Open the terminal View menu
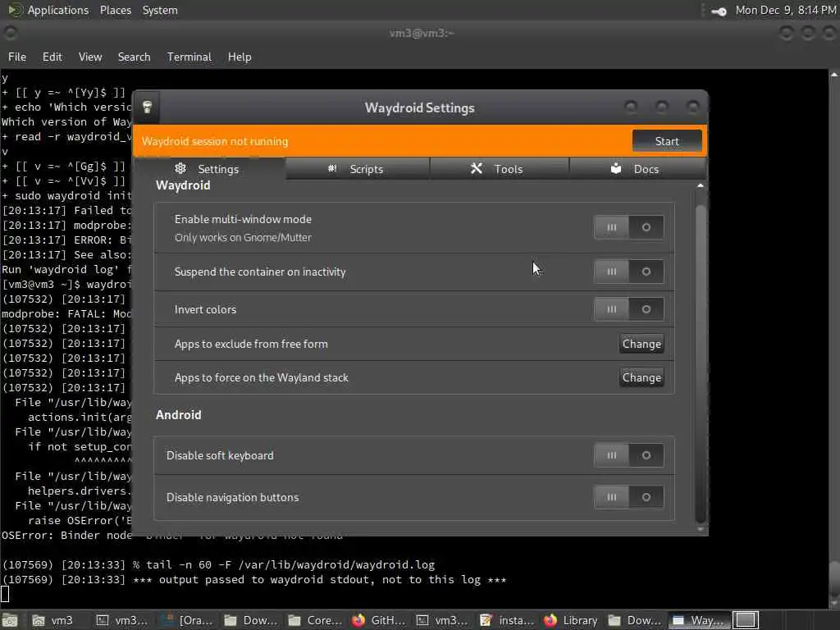This screenshot has height=630, width=840. 90,57
